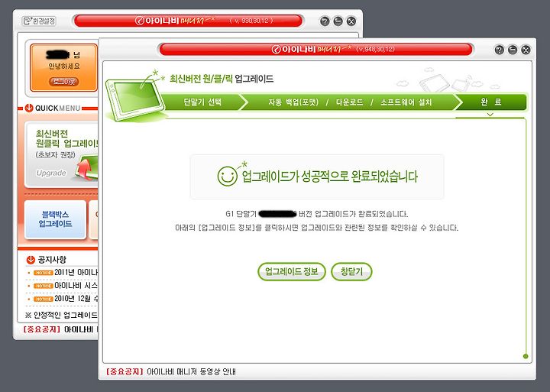This screenshot has width=550, height=392.
Task: Select the 완료 step
Action: 491,102
